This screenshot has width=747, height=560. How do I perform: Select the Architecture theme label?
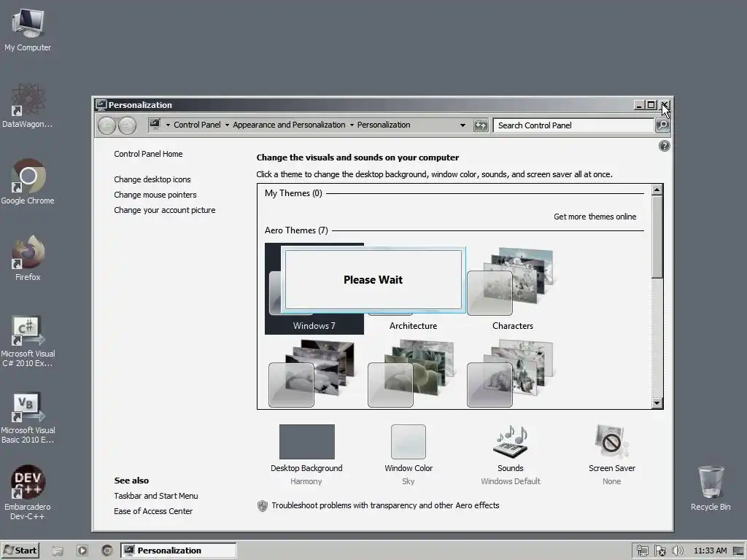[x=413, y=326]
